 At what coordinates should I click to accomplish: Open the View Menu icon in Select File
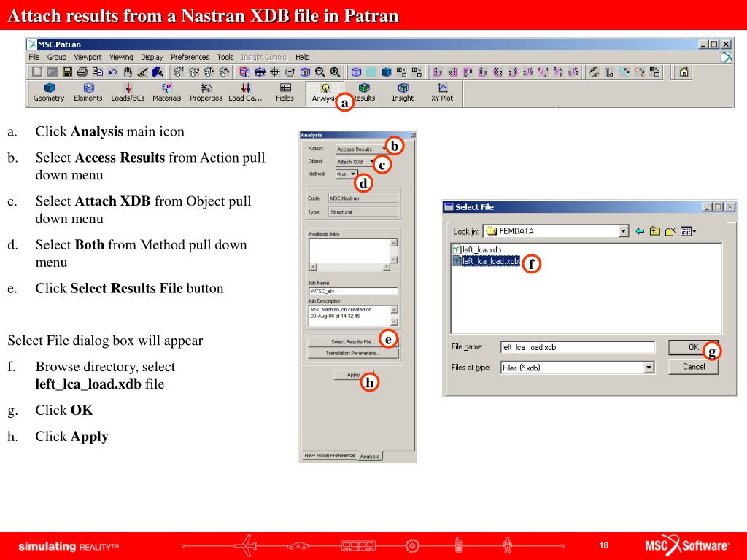point(688,231)
